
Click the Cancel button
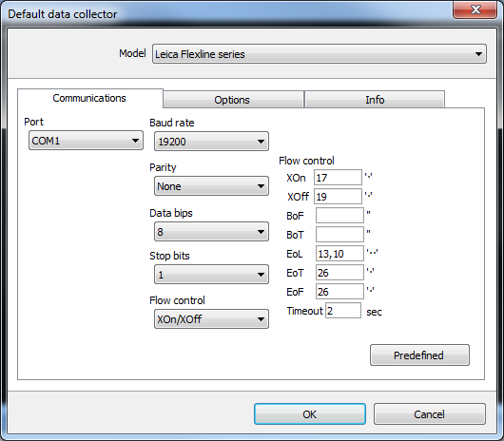(x=430, y=414)
